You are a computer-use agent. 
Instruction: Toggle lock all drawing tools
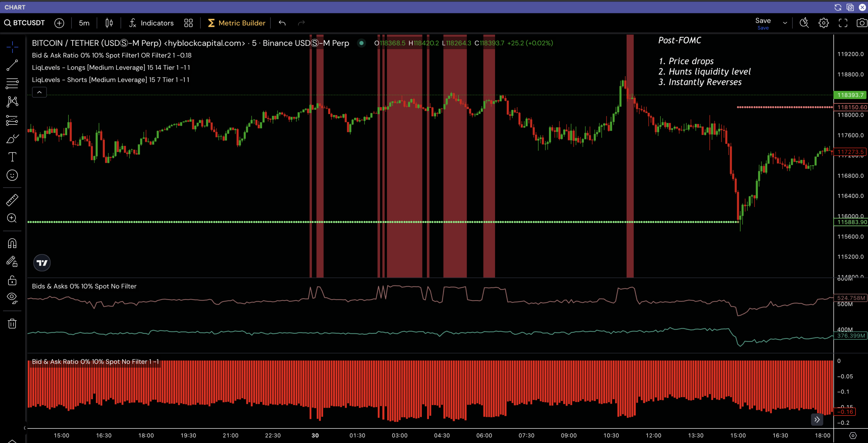coord(12,280)
